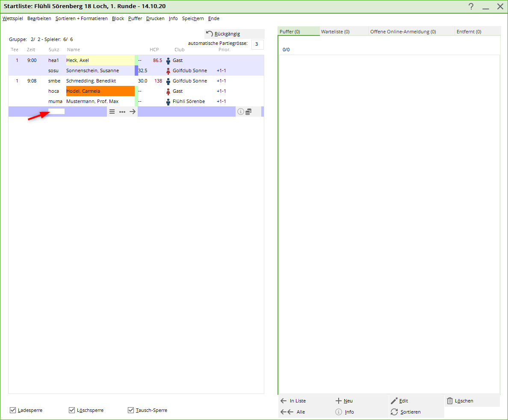Open help with the question mark icon
508x420 pixels.
[x=471, y=6]
